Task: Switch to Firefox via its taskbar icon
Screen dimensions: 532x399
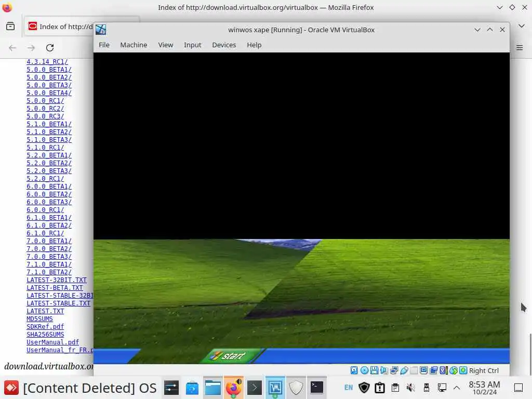Action: point(234,388)
